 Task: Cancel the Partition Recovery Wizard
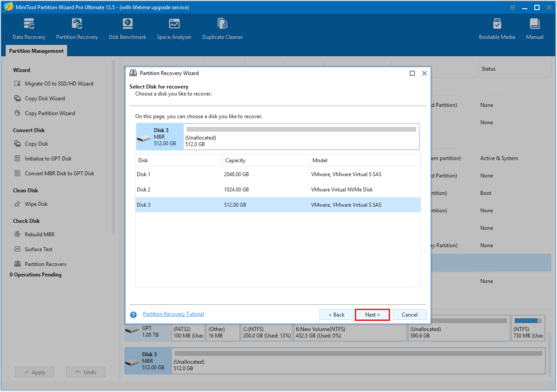point(409,314)
